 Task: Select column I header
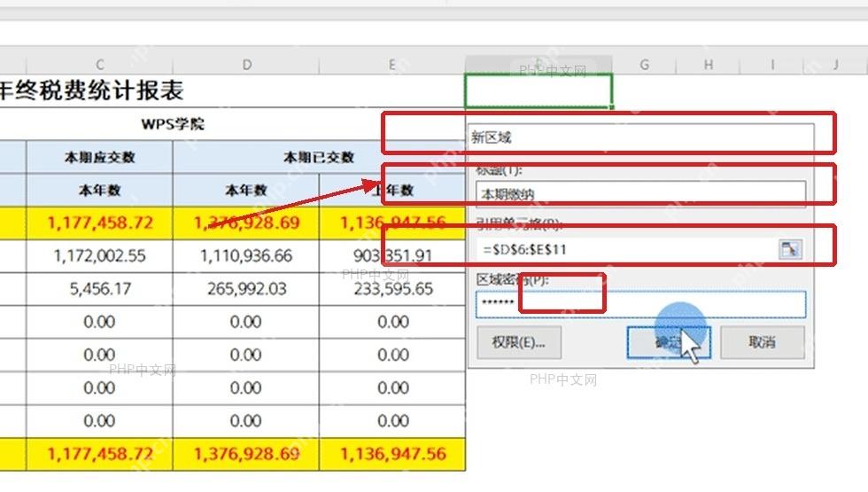coord(771,65)
